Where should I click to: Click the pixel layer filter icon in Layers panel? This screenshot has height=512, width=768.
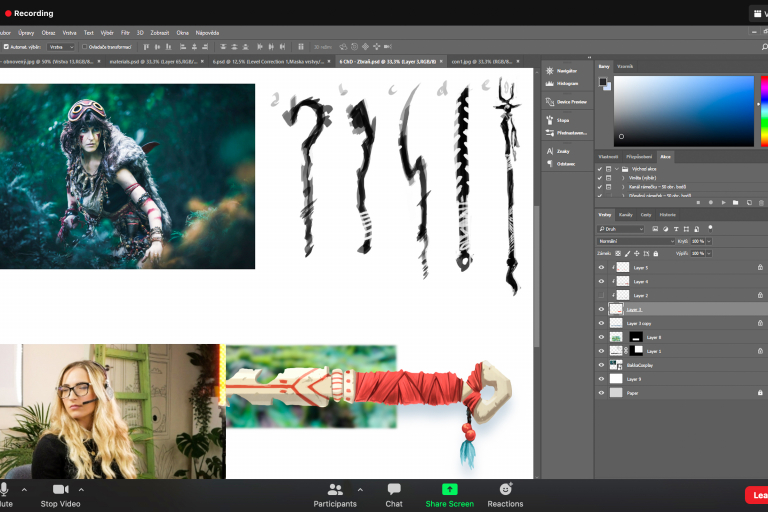pyautogui.click(x=656, y=229)
